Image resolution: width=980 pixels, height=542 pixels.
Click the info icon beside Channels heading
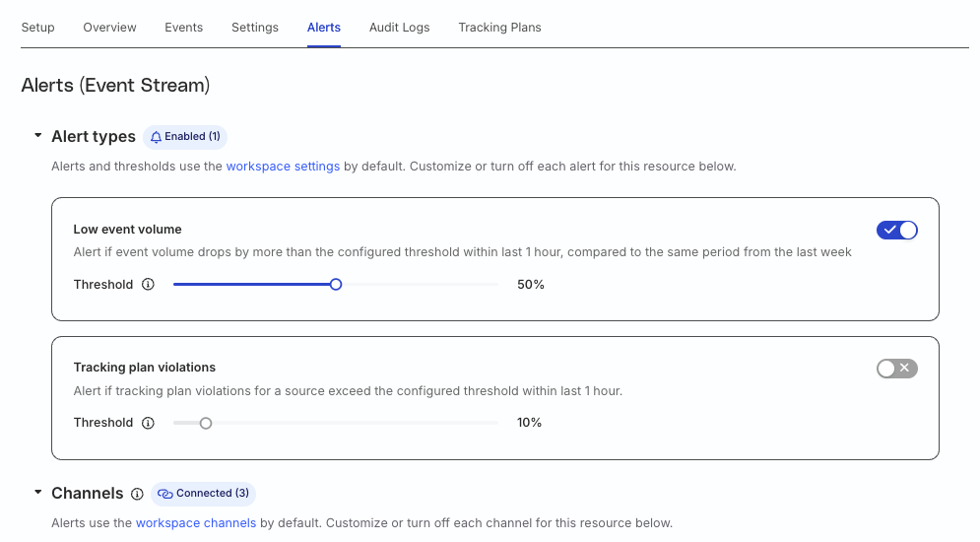click(137, 494)
